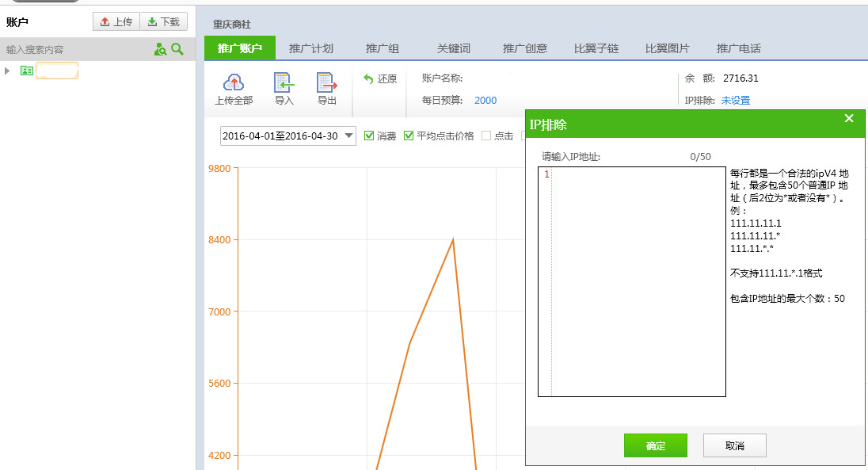The image size is (868, 470).
Task: Click the green magnifier search icon
Action: pos(177,49)
